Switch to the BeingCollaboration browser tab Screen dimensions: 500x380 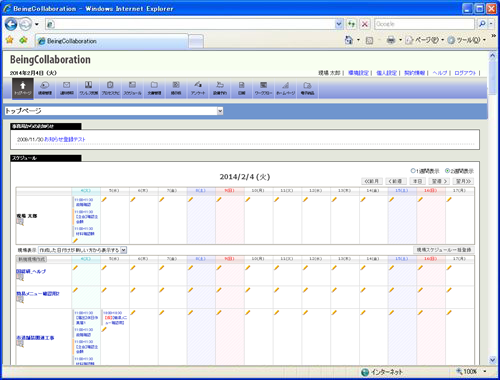tap(112, 41)
